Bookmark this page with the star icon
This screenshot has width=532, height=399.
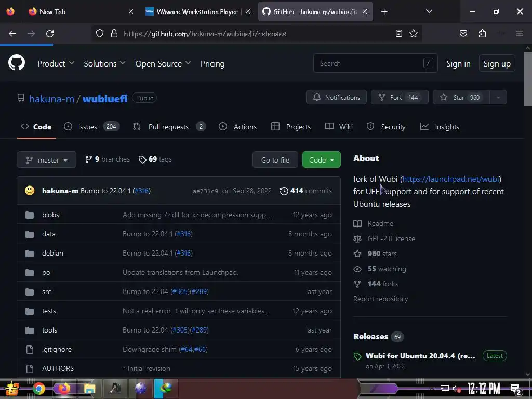(414, 33)
